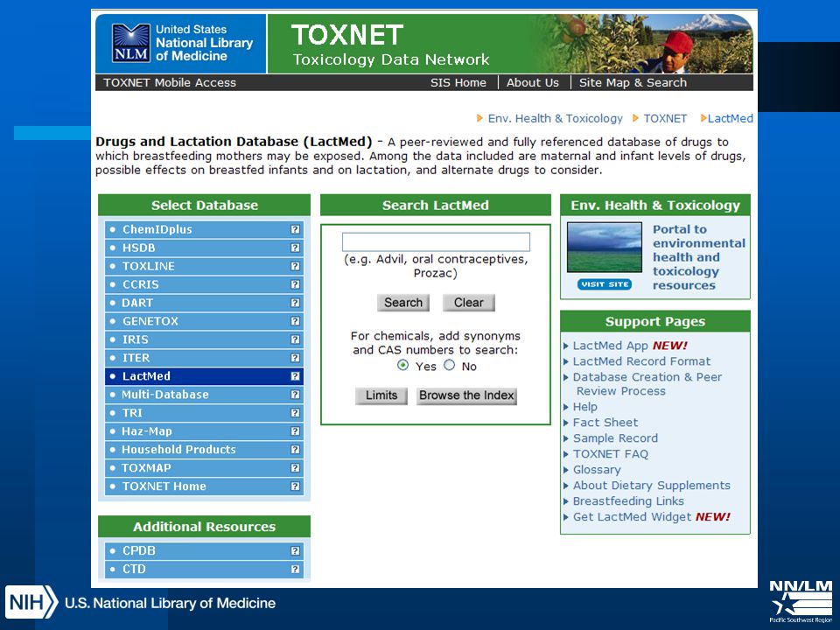Viewport: 840px width, 630px height.
Task: Click Env. Health & Toxicology breadcrumb
Action: coord(555,118)
